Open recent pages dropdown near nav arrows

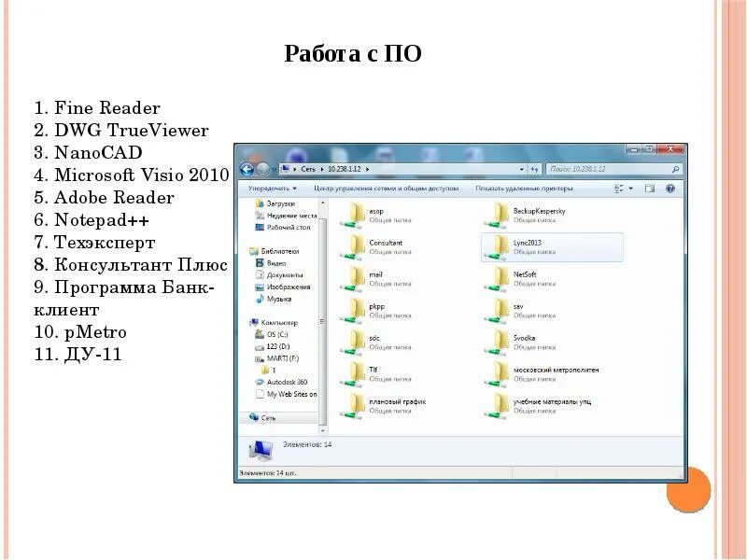click(x=274, y=169)
